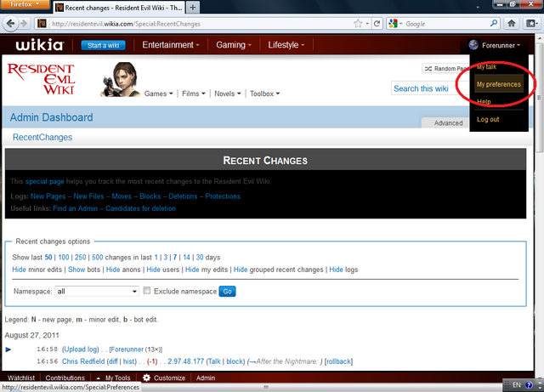Open the New Pages log link
544x392 pixels.
pyautogui.click(x=48, y=196)
